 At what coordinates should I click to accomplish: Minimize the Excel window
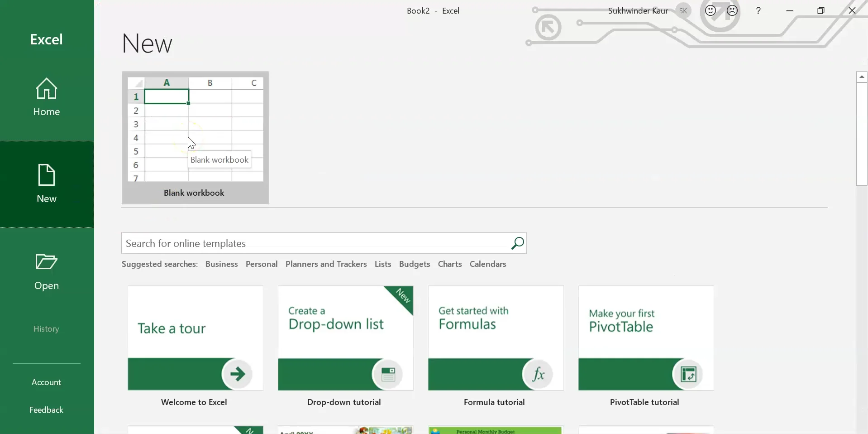[790, 11]
